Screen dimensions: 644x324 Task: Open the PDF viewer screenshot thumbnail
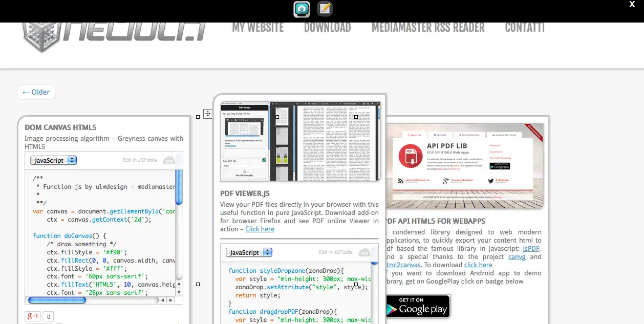pos(300,141)
